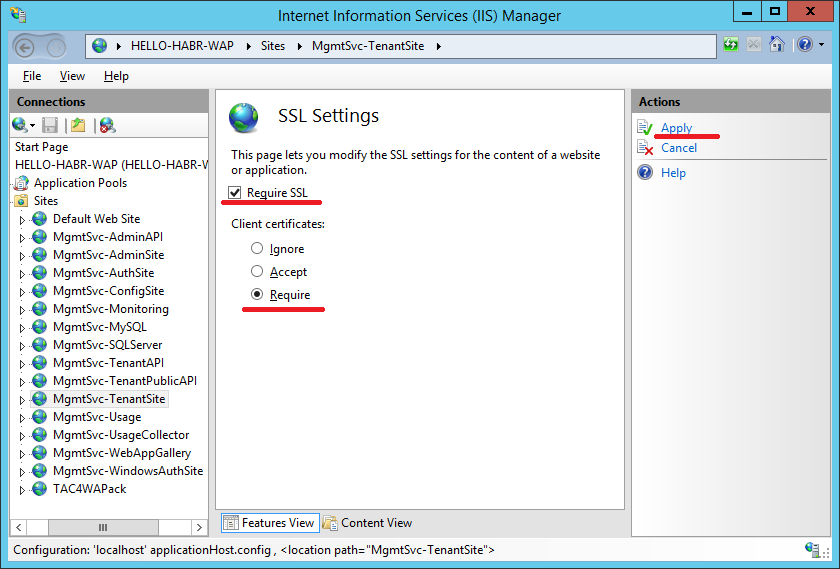Click the Save floppy disk icon in Connections

50,125
